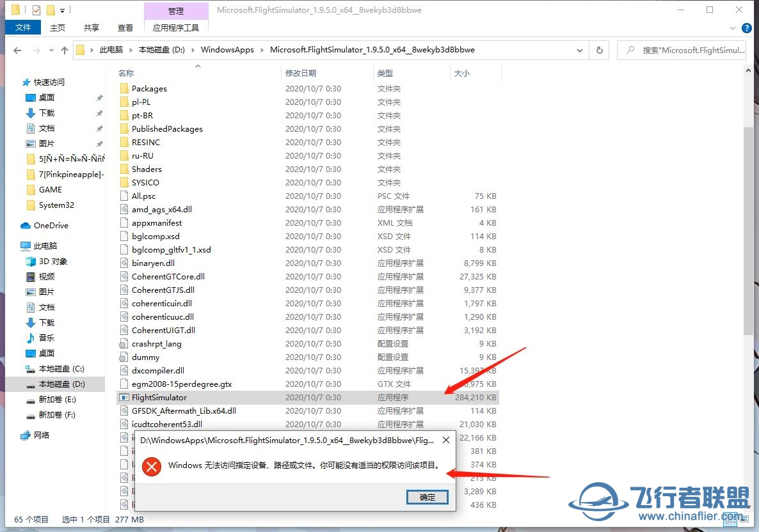This screenshot has height=532, width=759.
Task: Select the dummy config file icon
Action: (124, 357)
